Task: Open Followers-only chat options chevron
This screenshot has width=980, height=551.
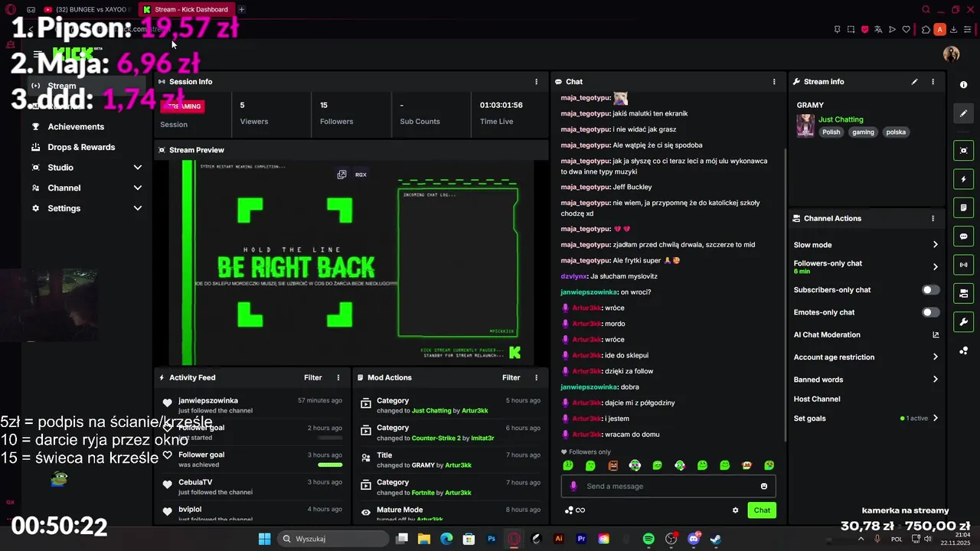Action: (x=935, y=267)
